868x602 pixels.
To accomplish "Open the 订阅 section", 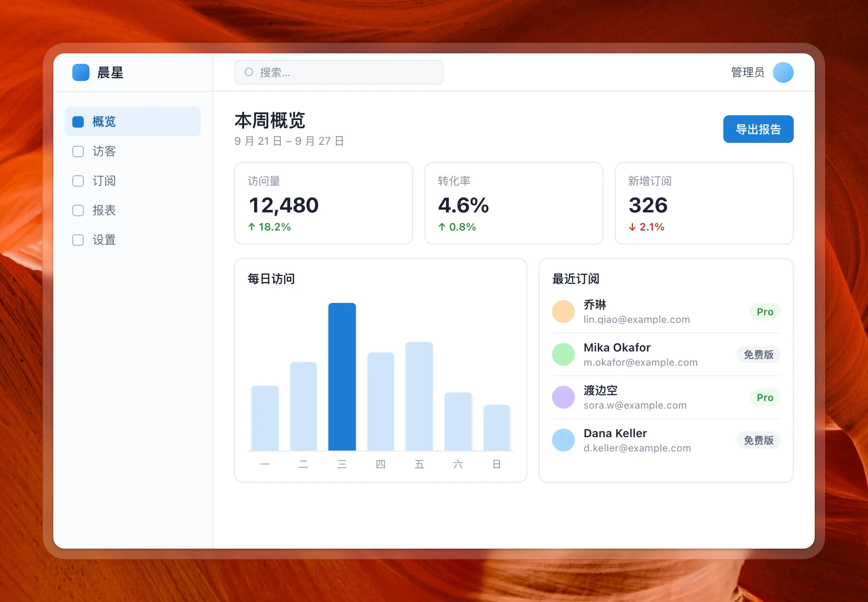I will coord(133,181).
